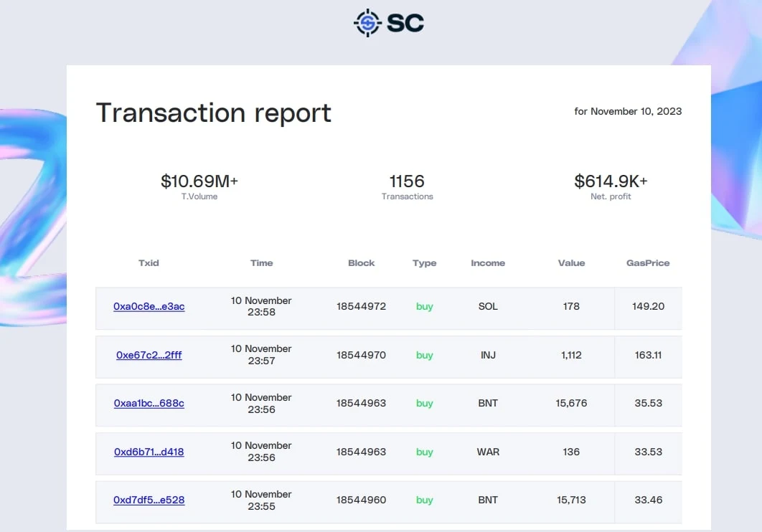762x532 pixels.
Task: Click block number 18544972
Action: (x=361, y=306)
